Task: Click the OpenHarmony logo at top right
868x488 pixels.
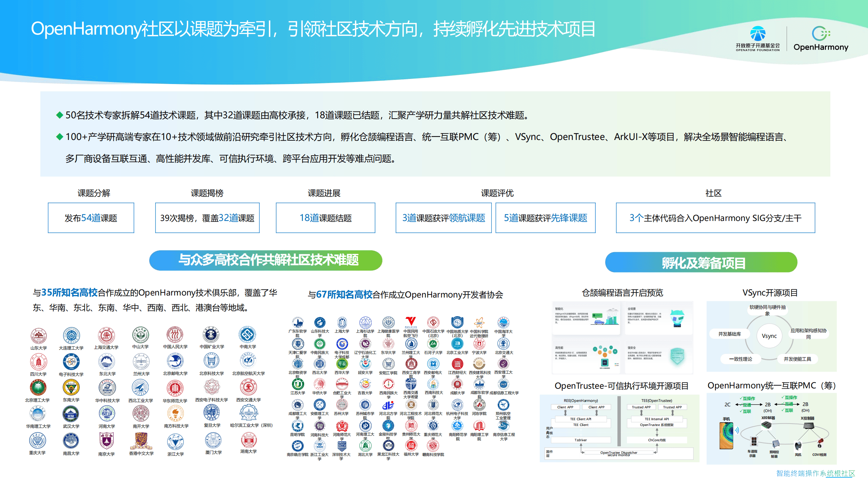Action: coord(821,39)
